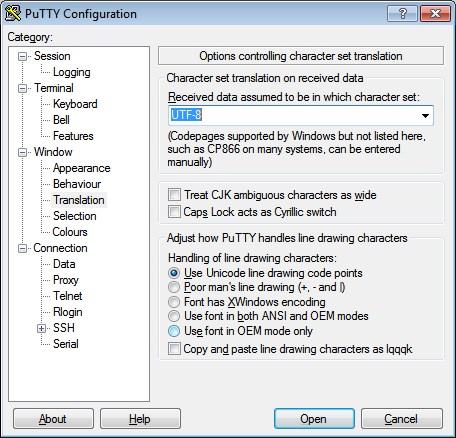Open the Bell category

(61, 120)
